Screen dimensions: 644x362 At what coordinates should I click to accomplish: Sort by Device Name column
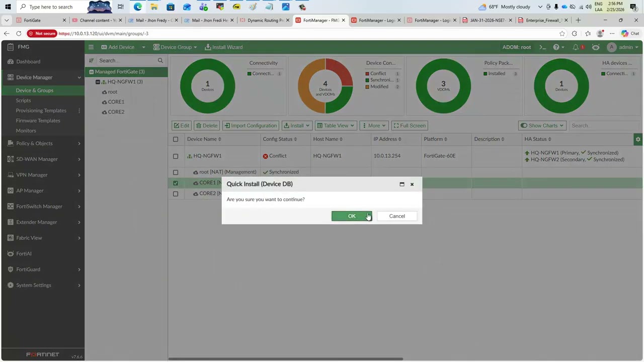[204, 139]
